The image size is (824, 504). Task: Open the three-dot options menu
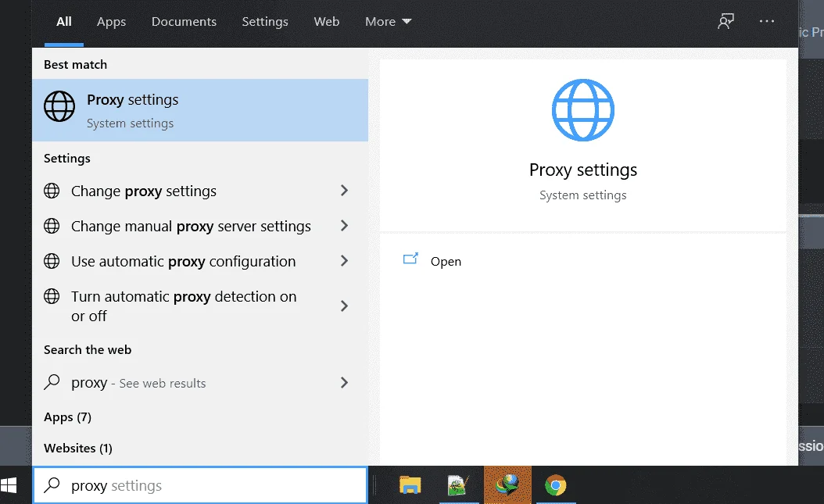pos(767,22)
